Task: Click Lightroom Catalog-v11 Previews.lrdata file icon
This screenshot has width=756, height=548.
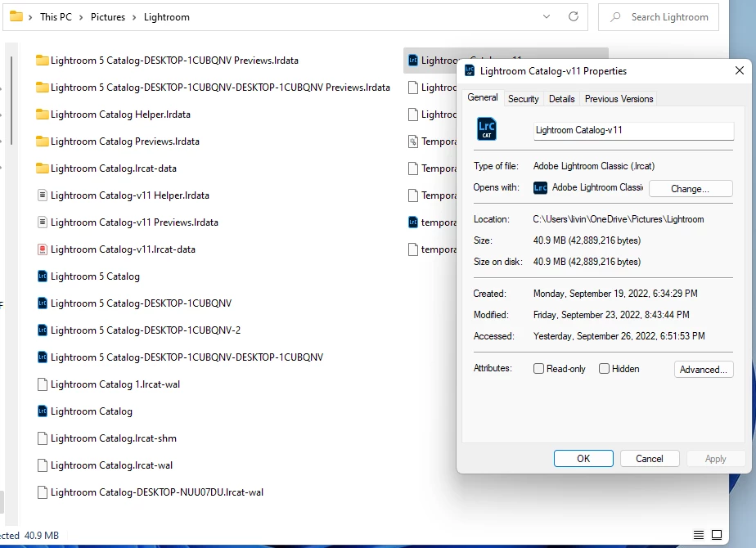Action: [x=43, y=222]
